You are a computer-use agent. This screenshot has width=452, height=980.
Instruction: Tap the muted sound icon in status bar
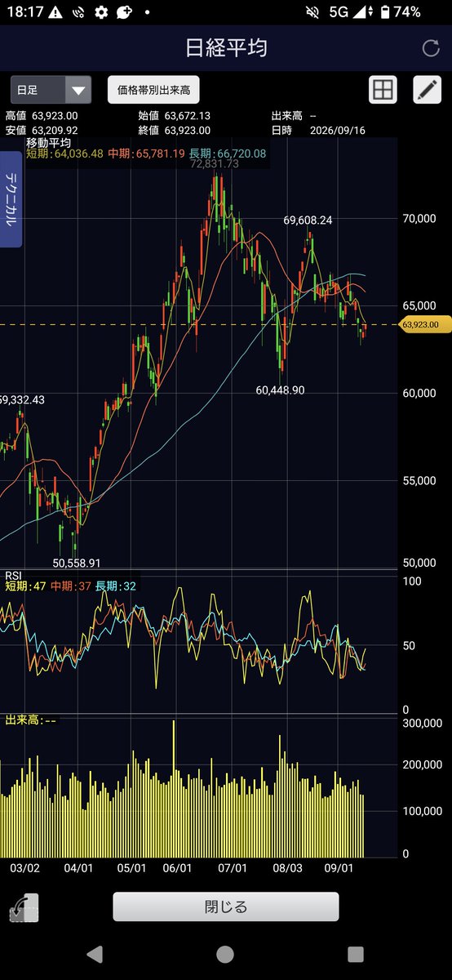point(312,12)
